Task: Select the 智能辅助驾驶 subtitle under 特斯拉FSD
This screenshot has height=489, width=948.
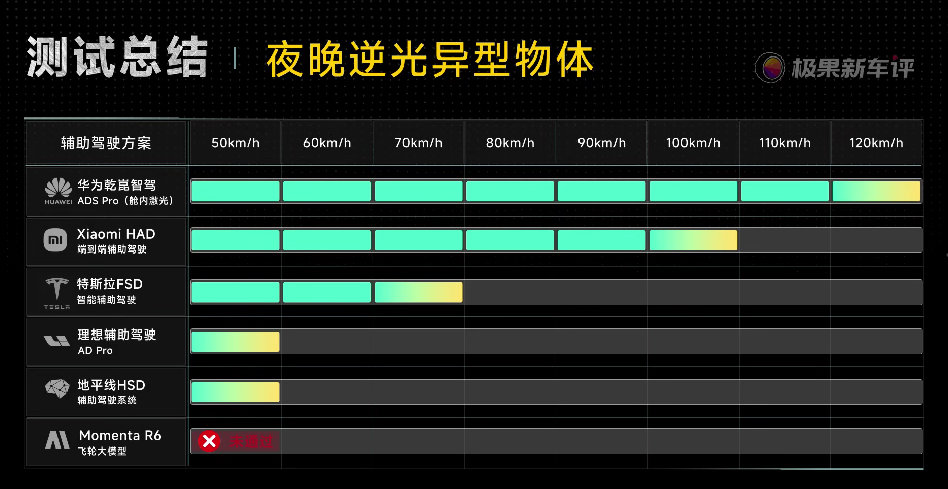Action: coord(107,300)
